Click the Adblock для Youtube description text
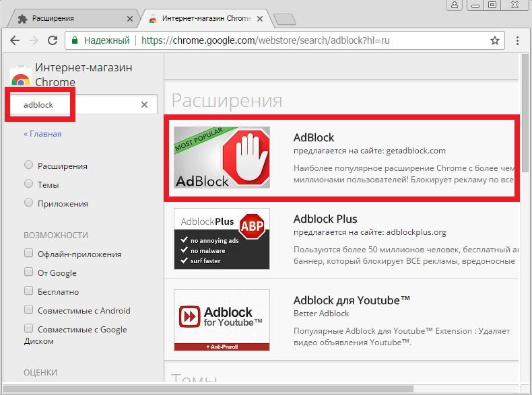 402,336
